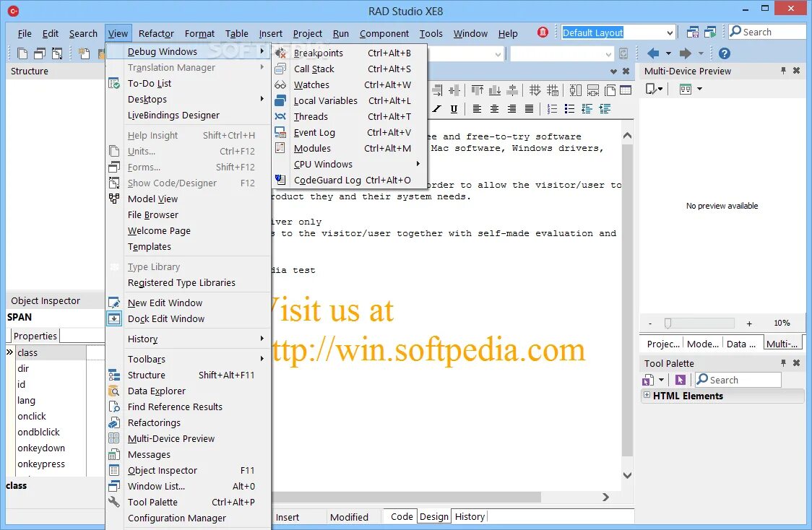Click the editor scroll down arrow
Image resolution: width=812 pixels, height=530 pixels.
[x=627, y=475]
